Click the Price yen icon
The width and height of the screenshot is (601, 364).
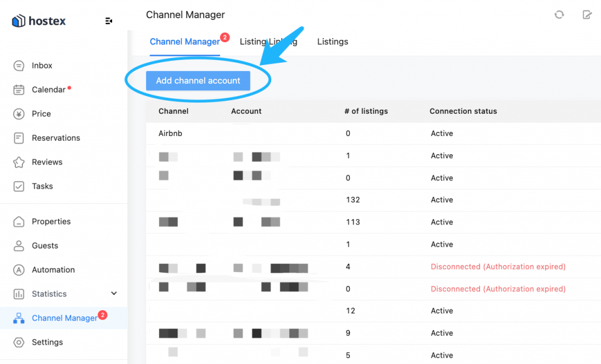tap(18, 114)
